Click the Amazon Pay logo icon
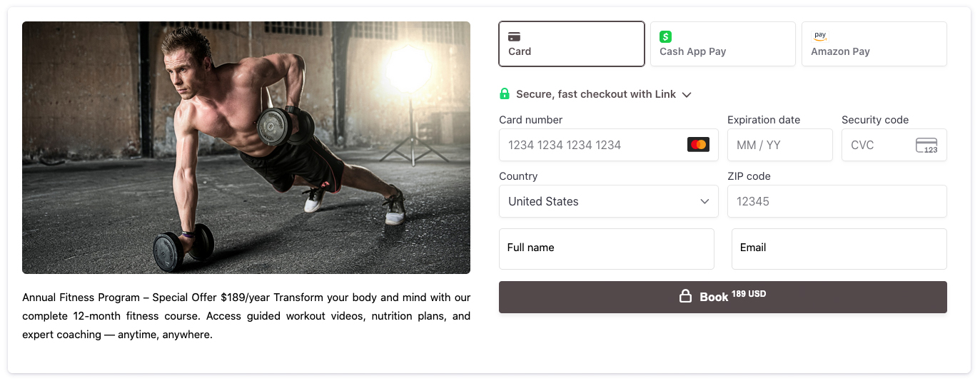Screen dimensions: 980x381 tap(820, 36)
